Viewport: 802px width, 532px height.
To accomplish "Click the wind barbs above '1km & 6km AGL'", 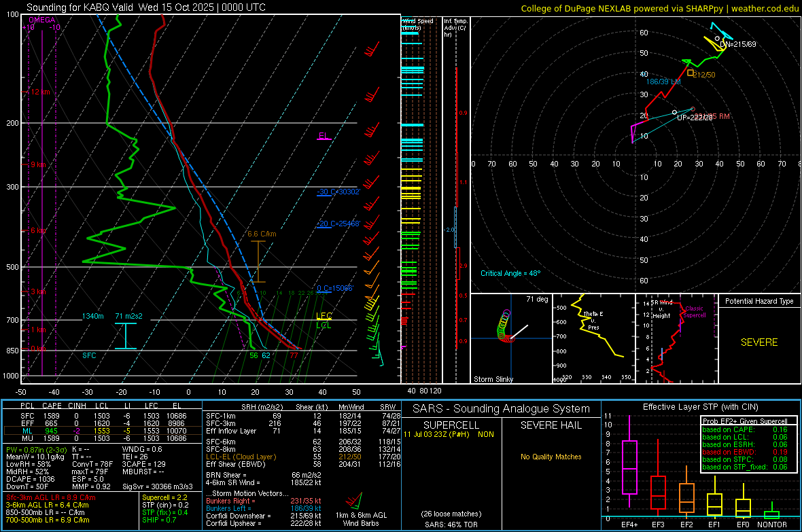I will [354, 500].
